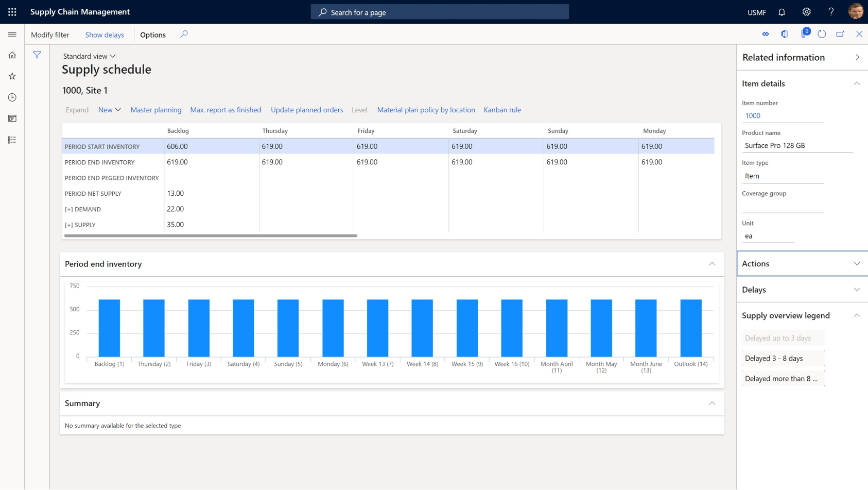Image resolution: width=868 pixels, height=490 pixels.
Task: Click the search magnifier in action bar
Action: pyautogui.click(x=184, y=34)
